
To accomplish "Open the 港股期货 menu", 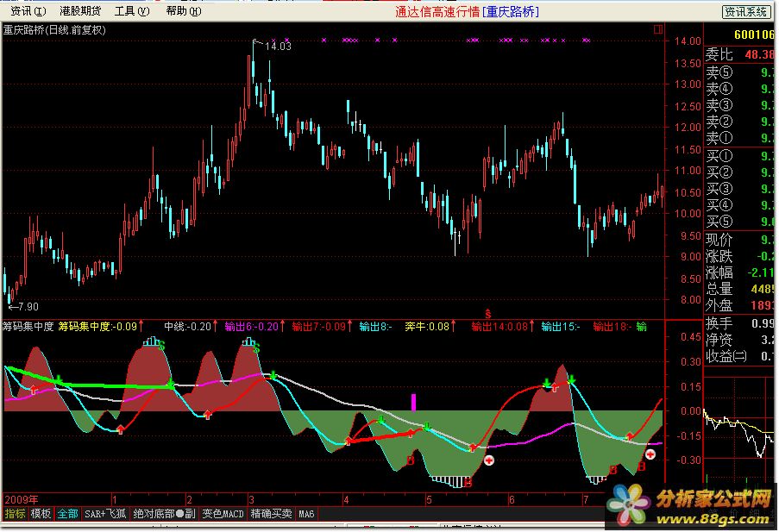I will 80,11.
